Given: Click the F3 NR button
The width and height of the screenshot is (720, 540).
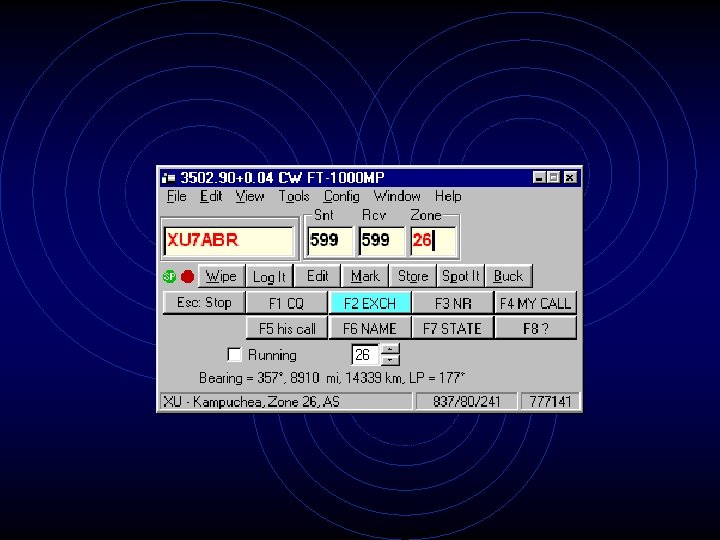Looking at the screenshot, I should coord(453,303).
